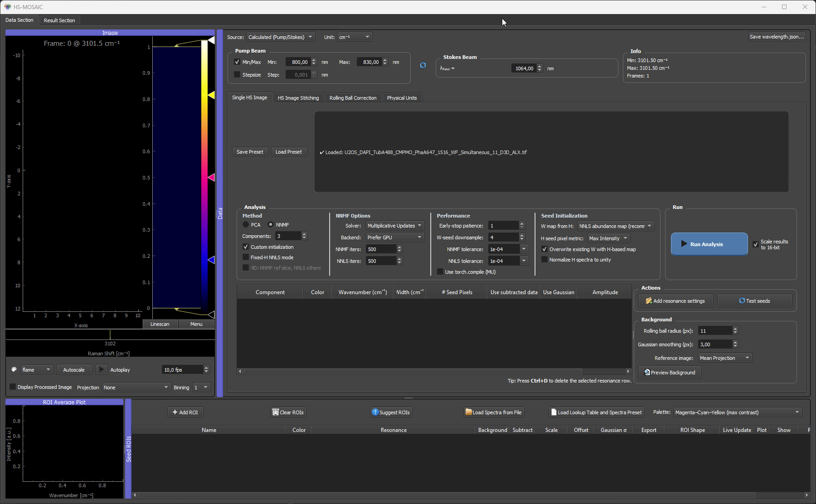Click Test seeds refresh icon button
The width and height of the screenshot is (816, 504).
pyautogui.click(x=754, y=300)
